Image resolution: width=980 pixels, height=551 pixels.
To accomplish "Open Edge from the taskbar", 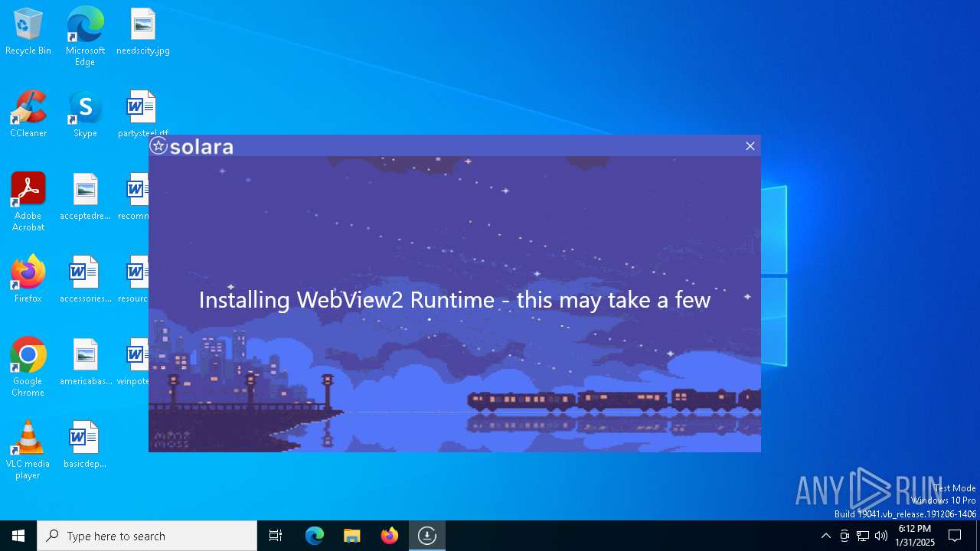I will pyautogui.click(x=315, y=536).
